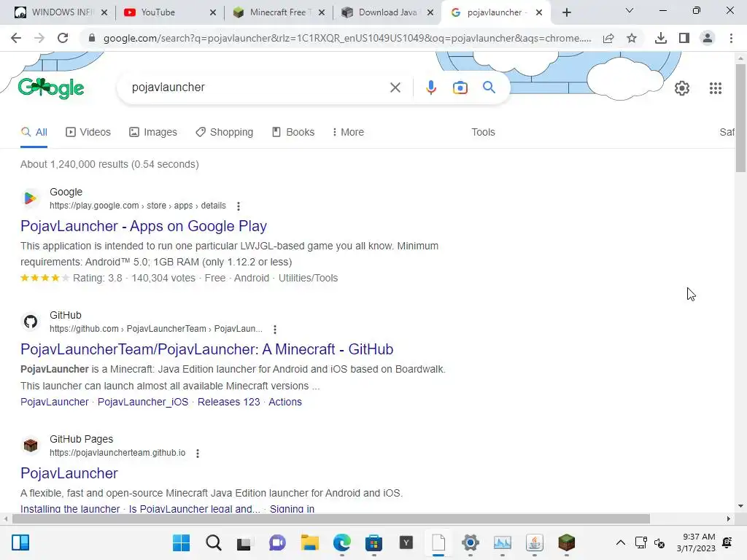The image size is (747, 560).
Task: View site info lock icon
Action: [92, 38]
